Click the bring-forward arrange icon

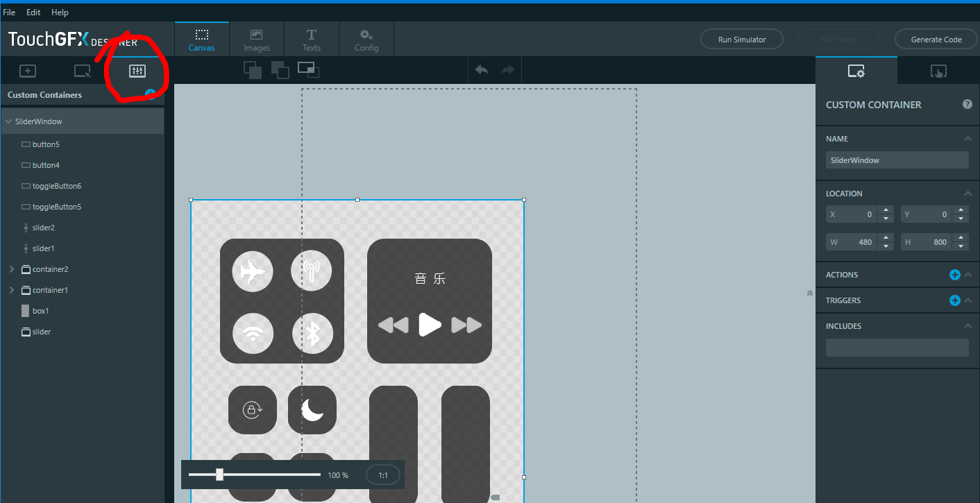point(253,69)
